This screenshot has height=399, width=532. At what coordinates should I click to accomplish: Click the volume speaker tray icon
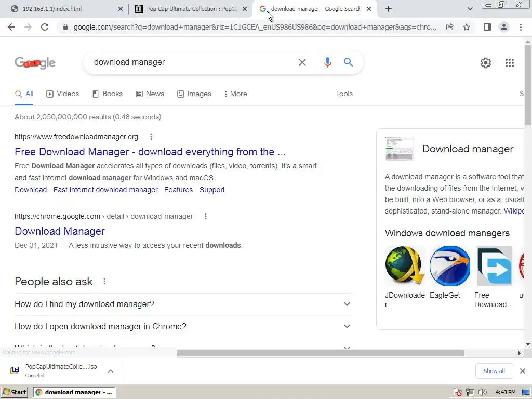pos(482,393)
